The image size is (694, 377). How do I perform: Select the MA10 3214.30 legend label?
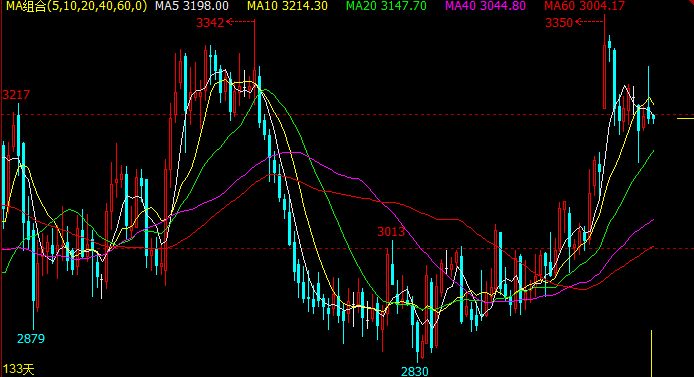tap(287, 6)
